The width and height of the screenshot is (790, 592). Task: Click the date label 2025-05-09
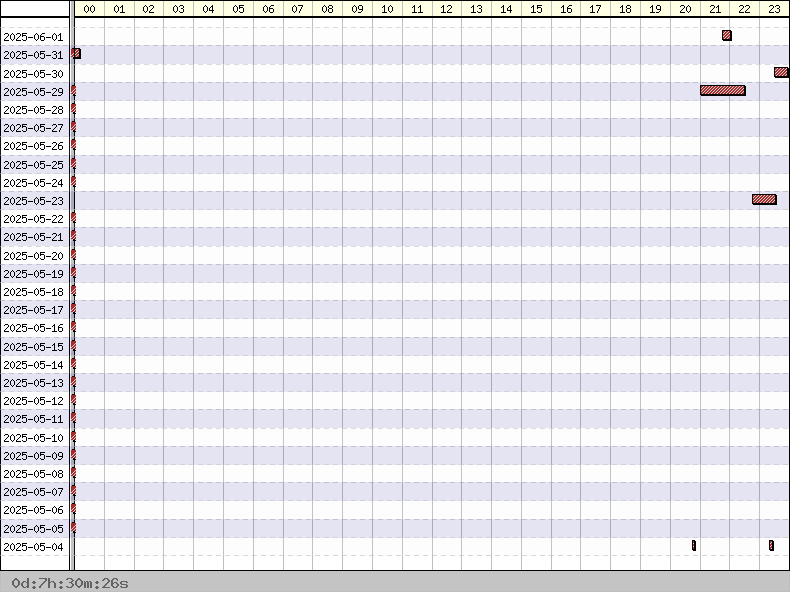coord(33,457)
